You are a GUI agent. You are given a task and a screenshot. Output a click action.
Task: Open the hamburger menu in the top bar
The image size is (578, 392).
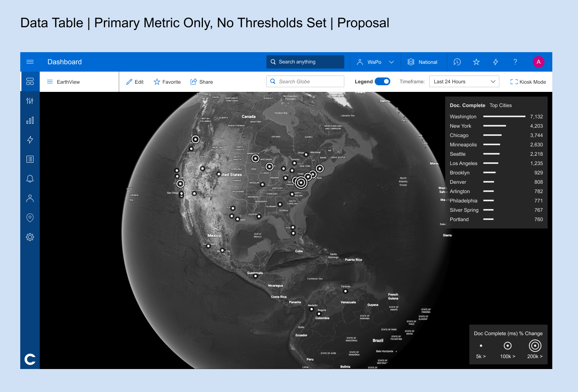click(30, 62)
